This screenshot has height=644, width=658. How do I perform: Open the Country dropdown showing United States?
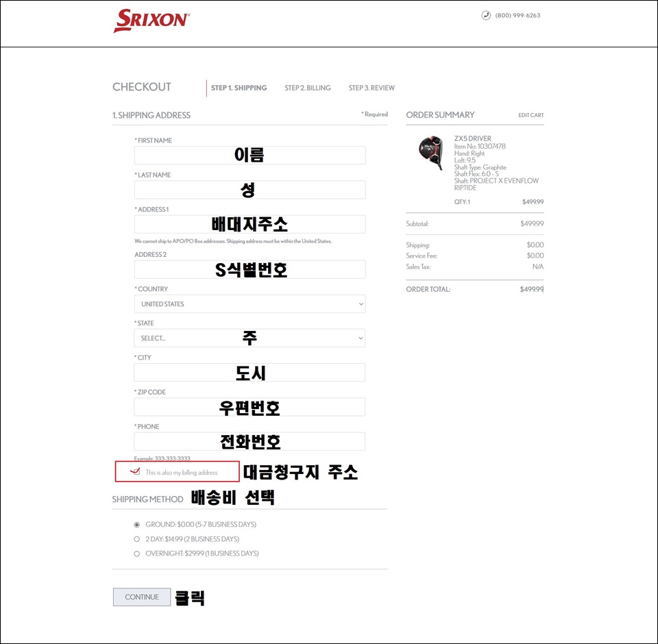[249, 304]
